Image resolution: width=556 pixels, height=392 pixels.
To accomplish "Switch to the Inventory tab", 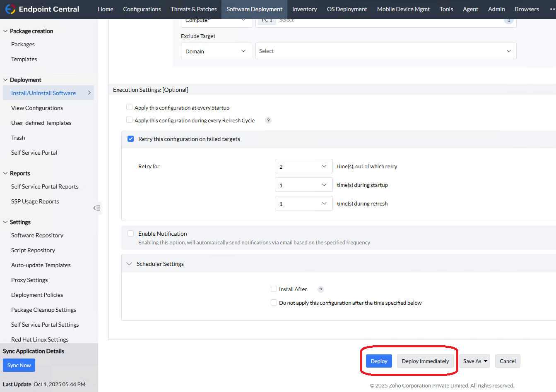I will (x=304, y=9).
